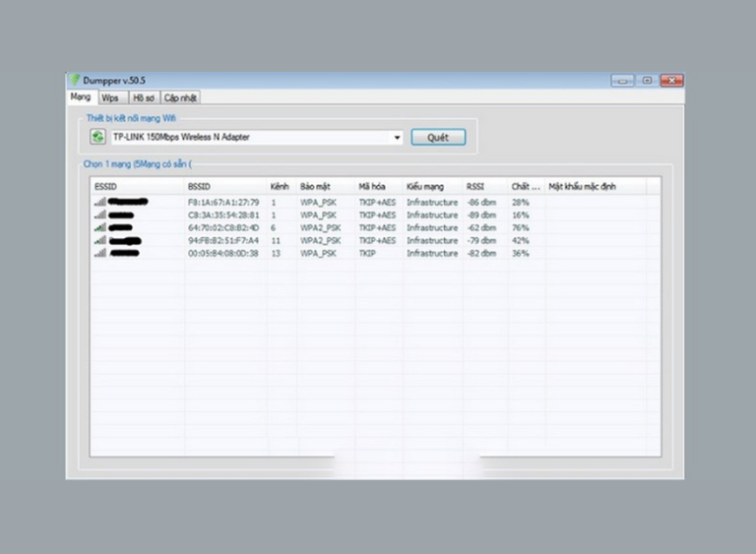Viewport: 756px width, 554px height.
Task: Open the TP-LINK adapter dropdown arrow
Action: click(398, 138)
